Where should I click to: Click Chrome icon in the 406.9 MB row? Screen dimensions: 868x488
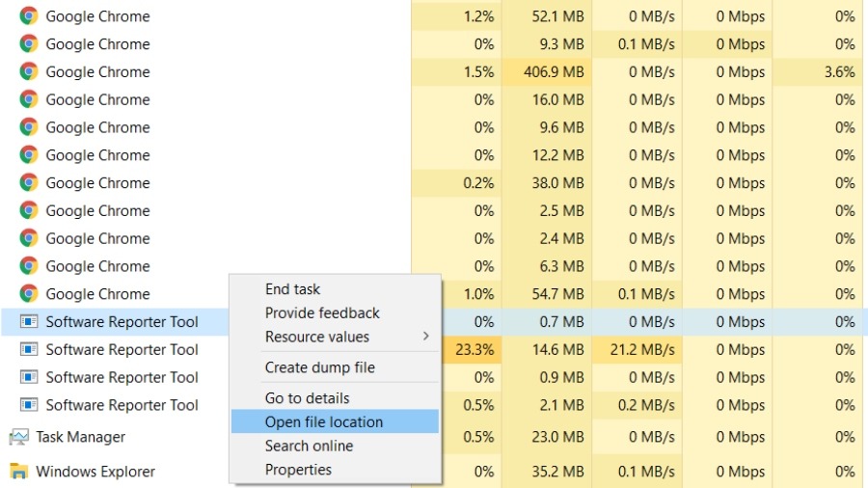pos(29,71)
